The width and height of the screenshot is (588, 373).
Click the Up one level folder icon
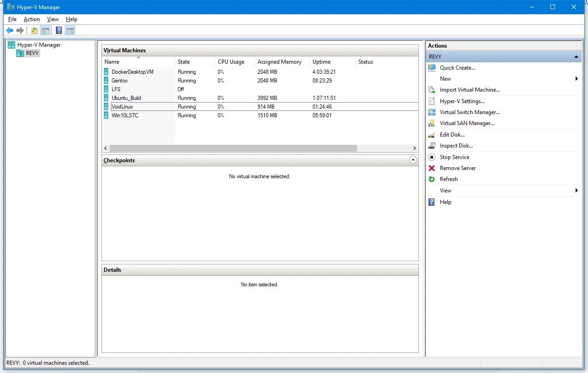click(34, 31)
